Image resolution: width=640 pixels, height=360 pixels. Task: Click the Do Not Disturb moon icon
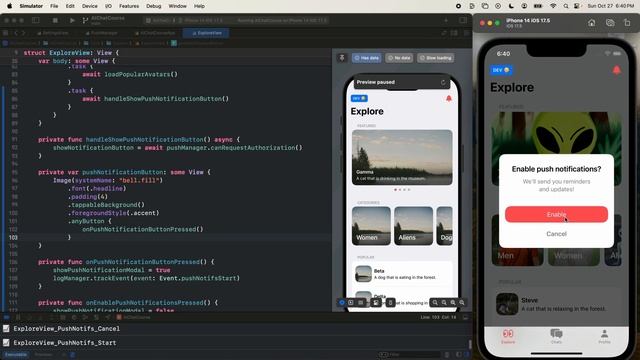(511, 6)
